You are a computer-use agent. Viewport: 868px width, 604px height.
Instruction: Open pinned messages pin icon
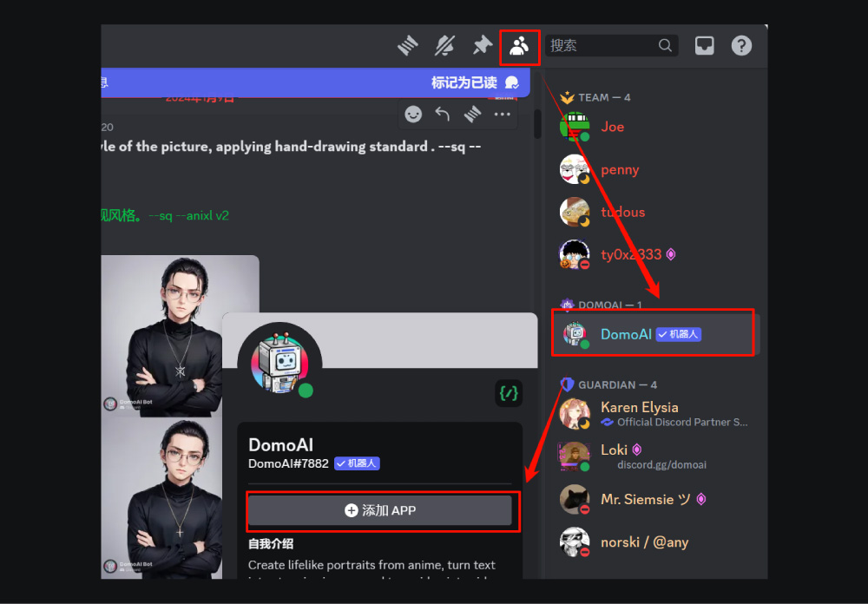tap(482, 46)
